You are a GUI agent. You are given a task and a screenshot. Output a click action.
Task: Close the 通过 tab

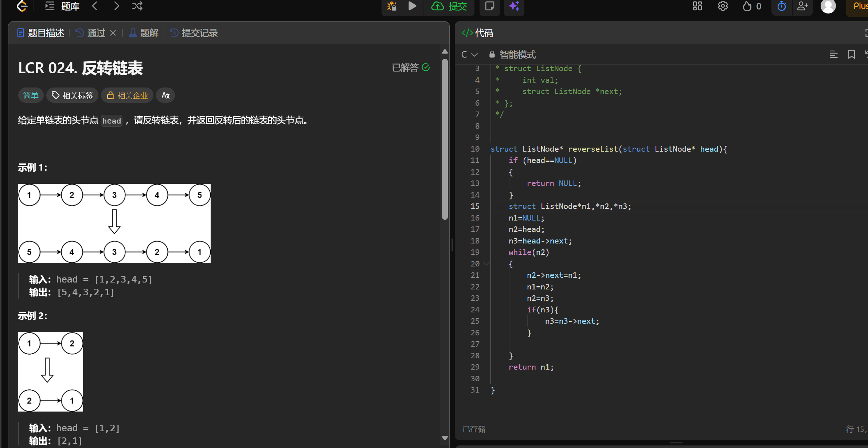(113, 33)
